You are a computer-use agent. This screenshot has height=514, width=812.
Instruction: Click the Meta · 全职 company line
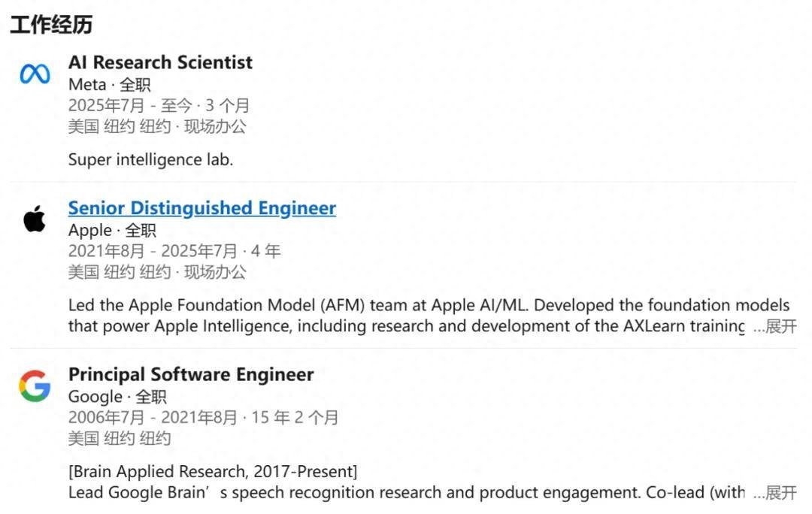point(111,84)
